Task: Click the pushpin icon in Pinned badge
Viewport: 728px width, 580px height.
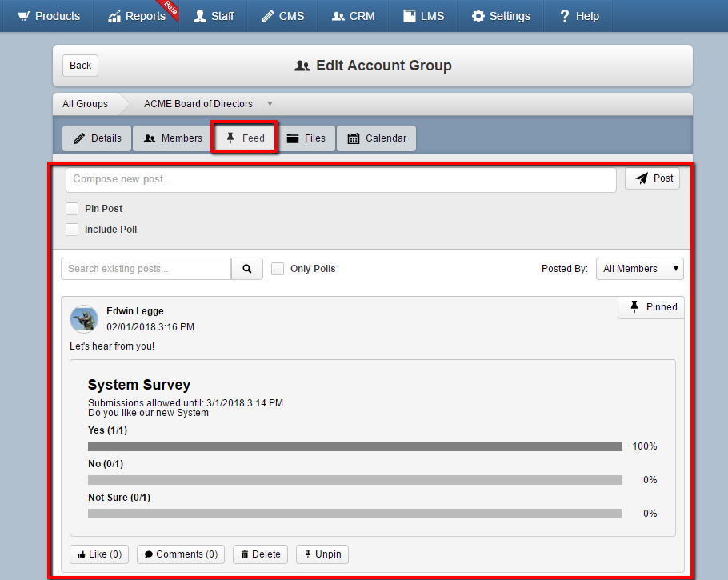Action: (634, 306)
